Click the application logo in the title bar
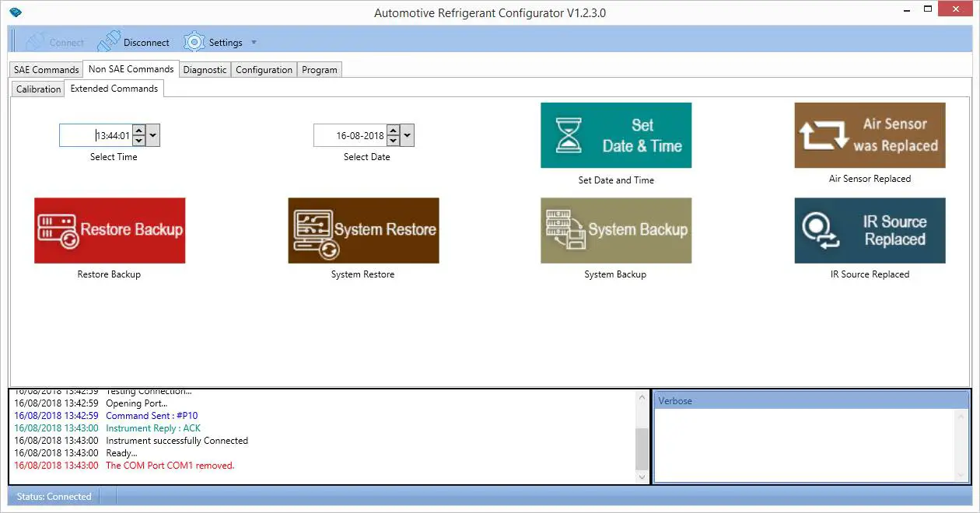 point(16,12)
